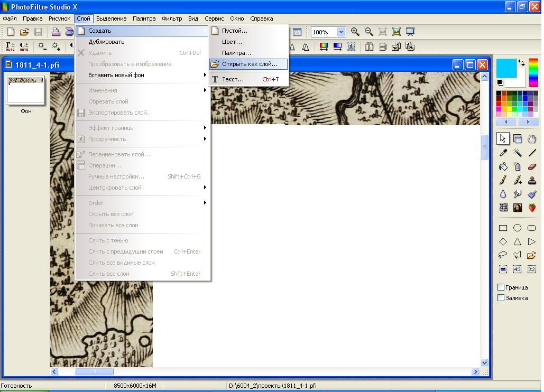Swap foreground and background colors
The height and width of the screenshot is (392, 544).
[x=522, y=63]
